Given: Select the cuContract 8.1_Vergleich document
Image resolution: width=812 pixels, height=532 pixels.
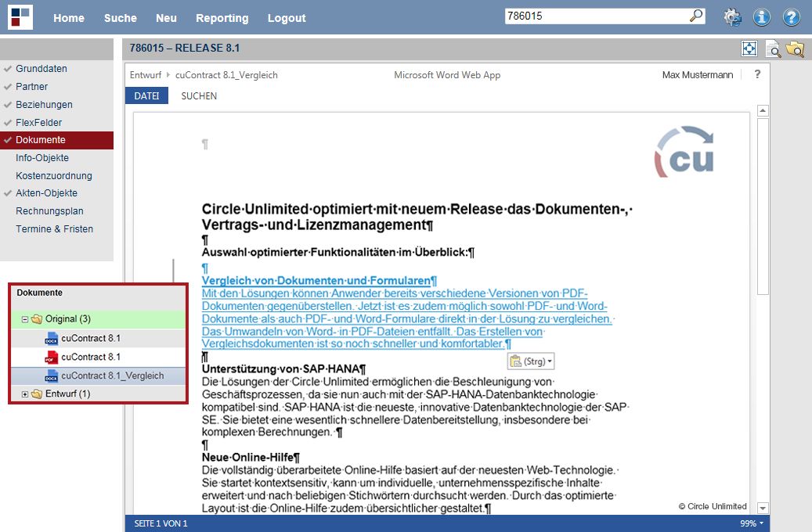Looking at the screenshot, I should [112, 376].
